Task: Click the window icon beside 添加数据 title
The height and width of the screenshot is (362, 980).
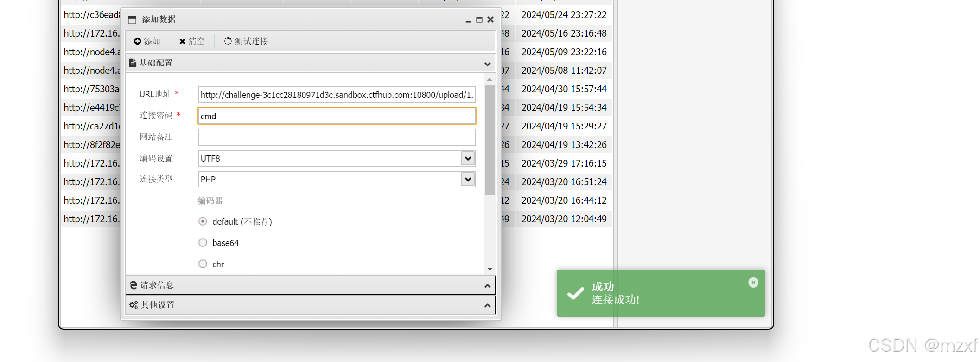Action: tap(132, 19)
